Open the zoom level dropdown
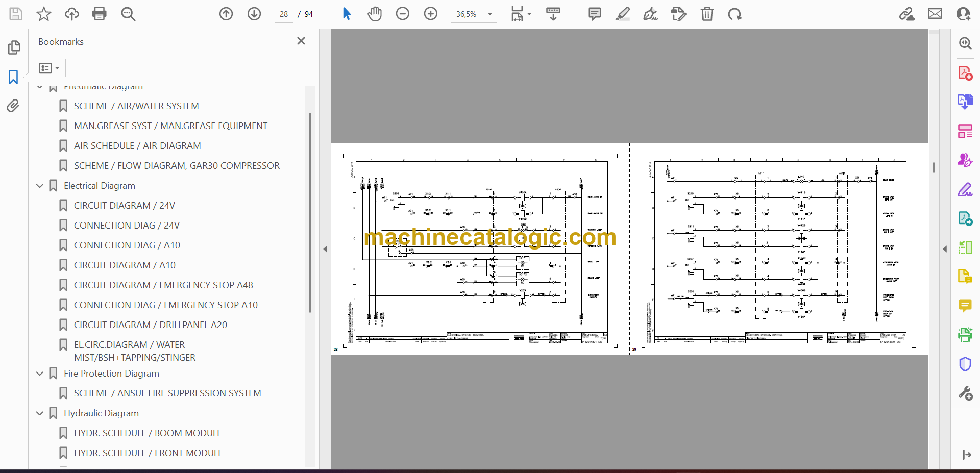The height and width of the screenshot is (473, 980). click(x=490, y=14)
